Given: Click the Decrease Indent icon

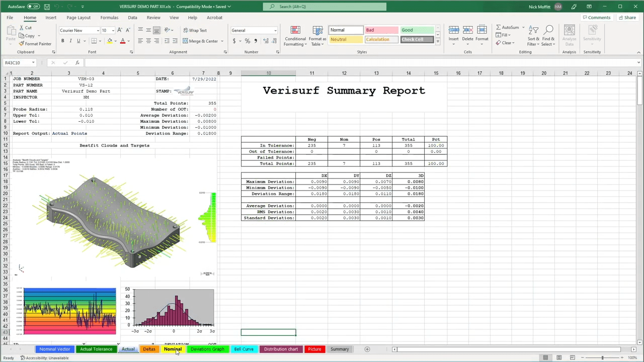Looking at the screenshot, I should 167,41.
